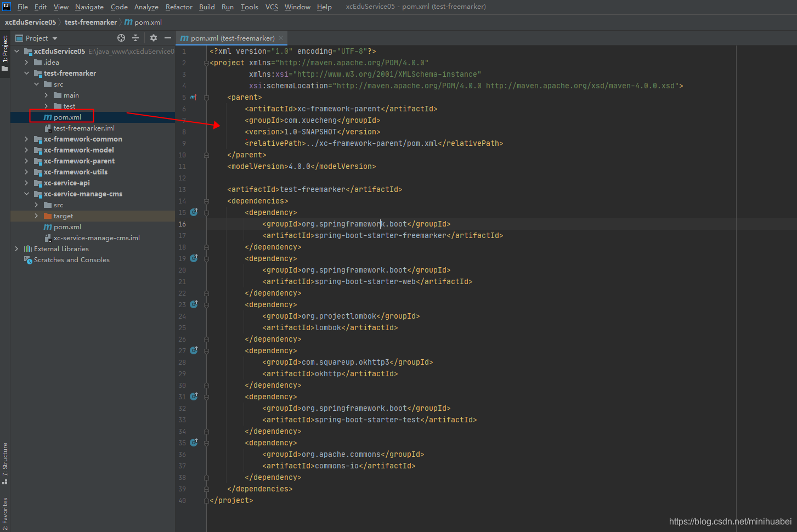The width and height of the screenshot is (797, 532).
Task: Click the Maven parent gutter icon on line 5
Action: pyautogui.click(x=194, y=97)
